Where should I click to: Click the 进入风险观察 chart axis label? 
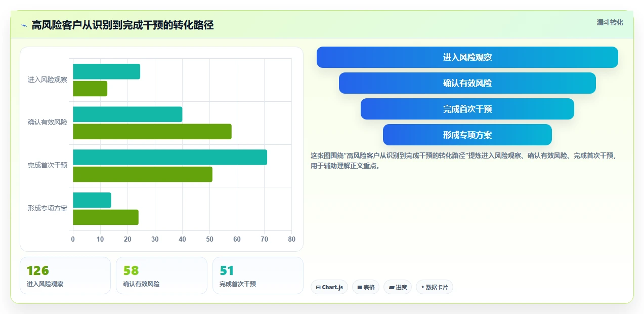click(48, 80)
